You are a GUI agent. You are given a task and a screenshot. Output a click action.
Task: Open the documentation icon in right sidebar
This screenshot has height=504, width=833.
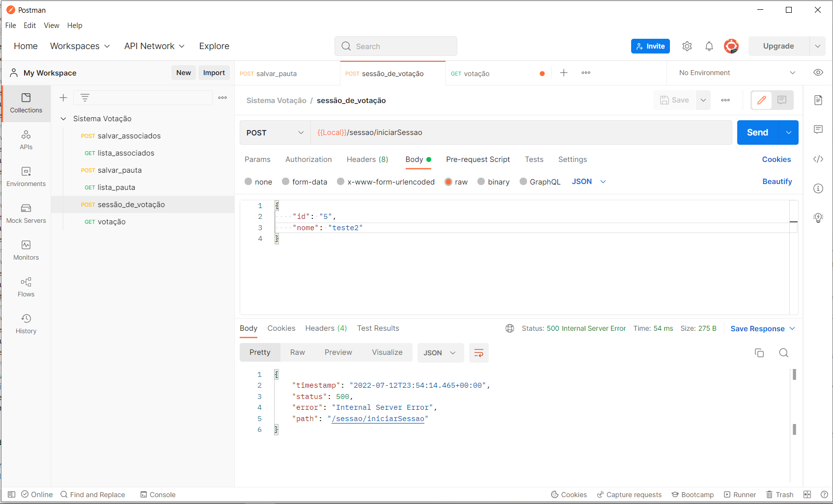(818, 100)
